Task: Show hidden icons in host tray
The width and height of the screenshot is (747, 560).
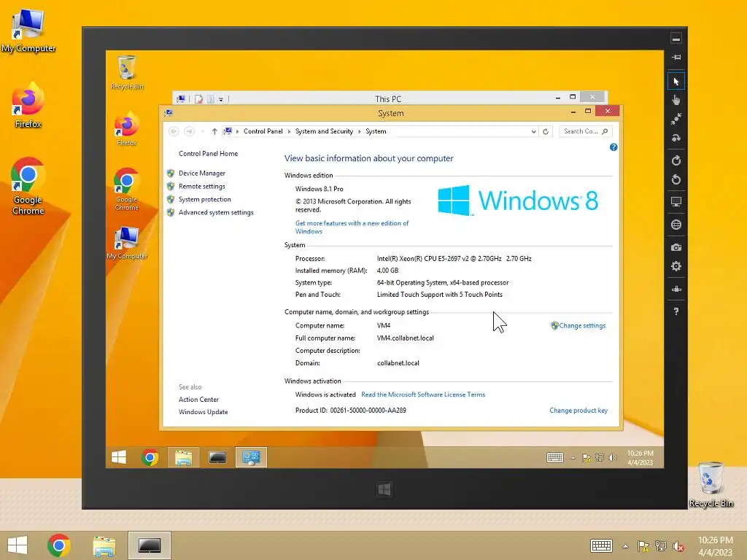Action: pyautogui.click(x=625, y=546)
